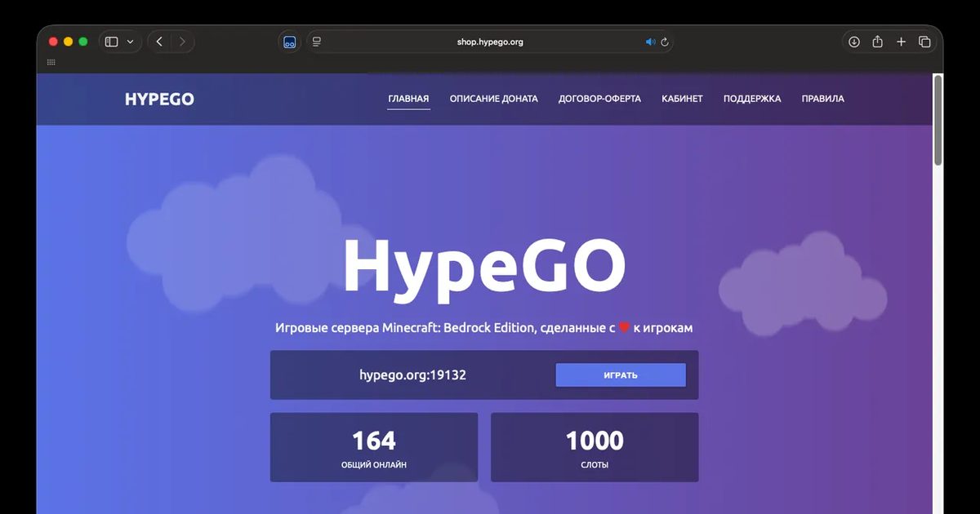Click the 164 online count

coord(374,441)
